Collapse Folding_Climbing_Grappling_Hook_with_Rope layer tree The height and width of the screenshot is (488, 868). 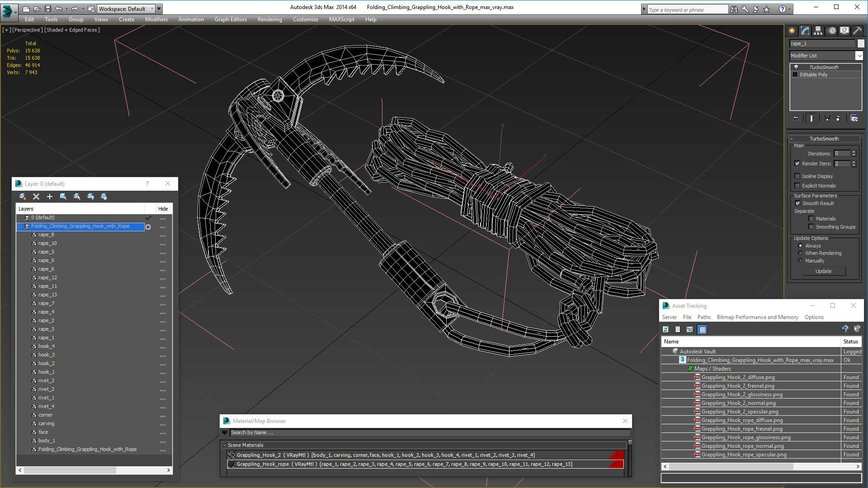20,226
